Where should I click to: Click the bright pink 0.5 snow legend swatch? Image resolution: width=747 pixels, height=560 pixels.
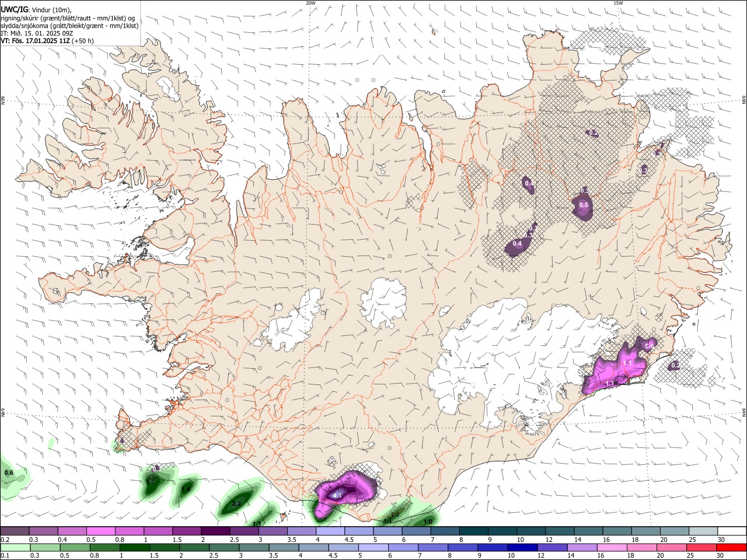(100, 531)
